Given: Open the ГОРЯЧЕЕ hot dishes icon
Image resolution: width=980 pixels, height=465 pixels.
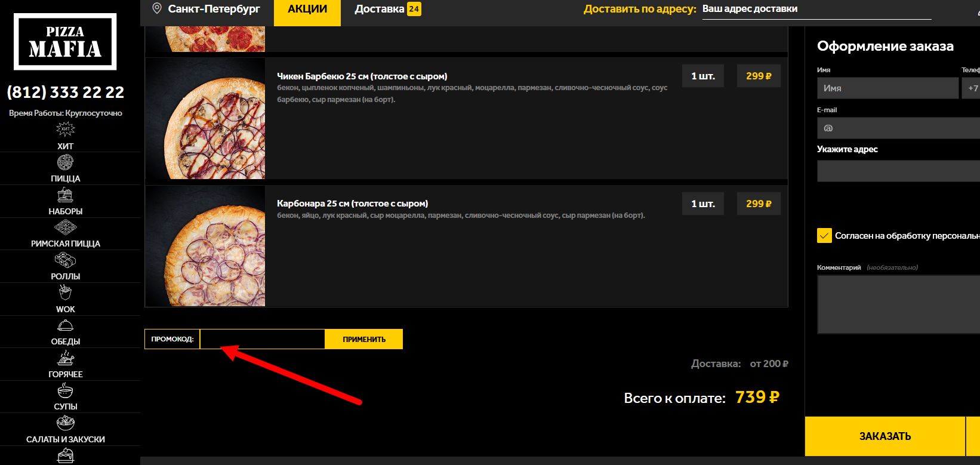Looking at the screenshot, I should pos(65,358).
